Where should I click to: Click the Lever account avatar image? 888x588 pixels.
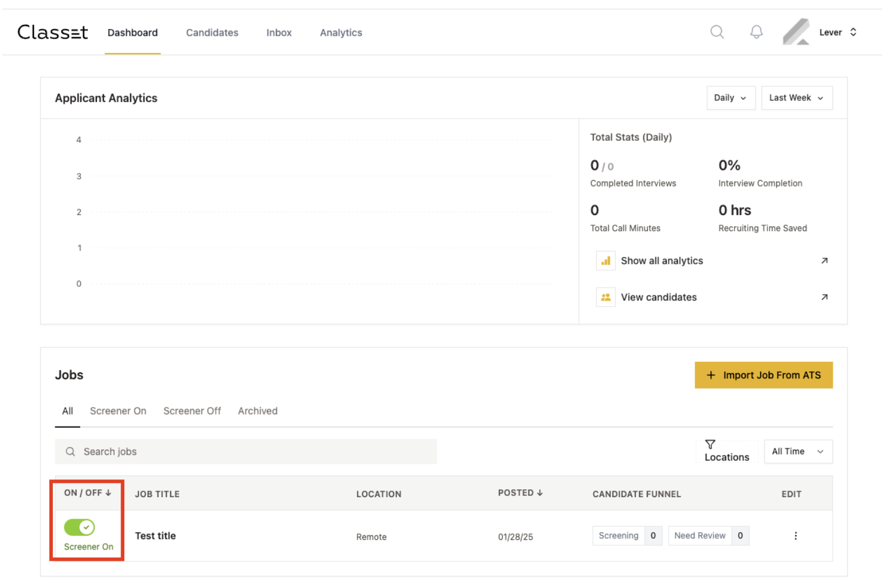coord(796,32)
